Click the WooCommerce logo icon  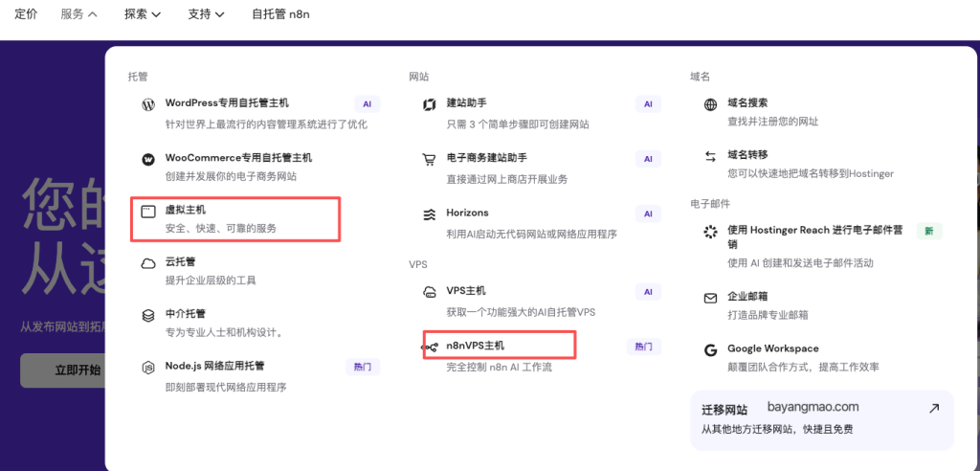(x=148, y=160)
